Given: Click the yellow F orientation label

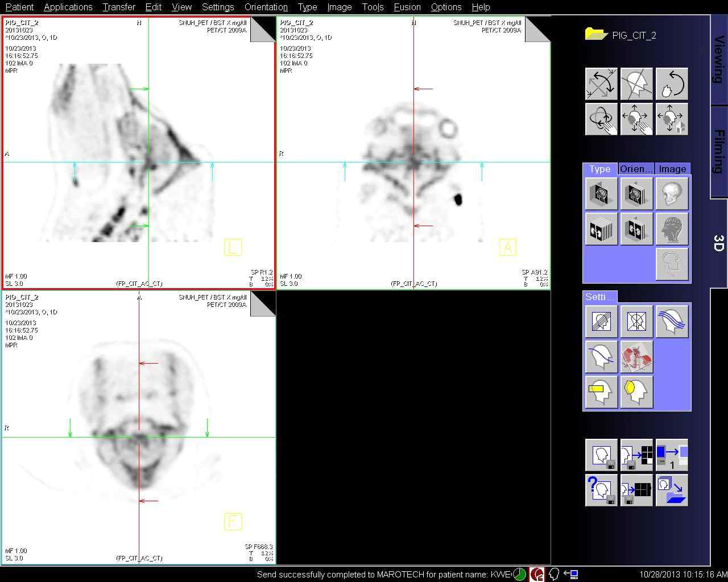Looking at the screenshot, I should pos(233,522).
